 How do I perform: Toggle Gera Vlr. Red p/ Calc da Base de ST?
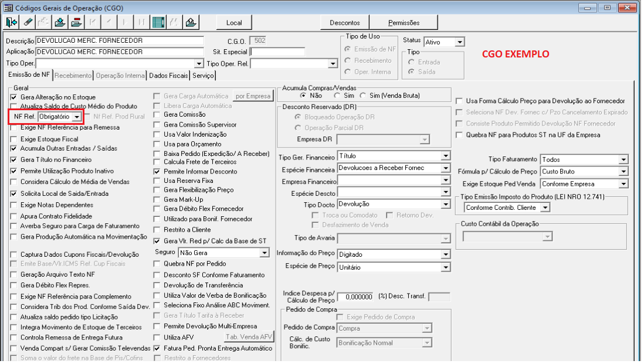157,241
